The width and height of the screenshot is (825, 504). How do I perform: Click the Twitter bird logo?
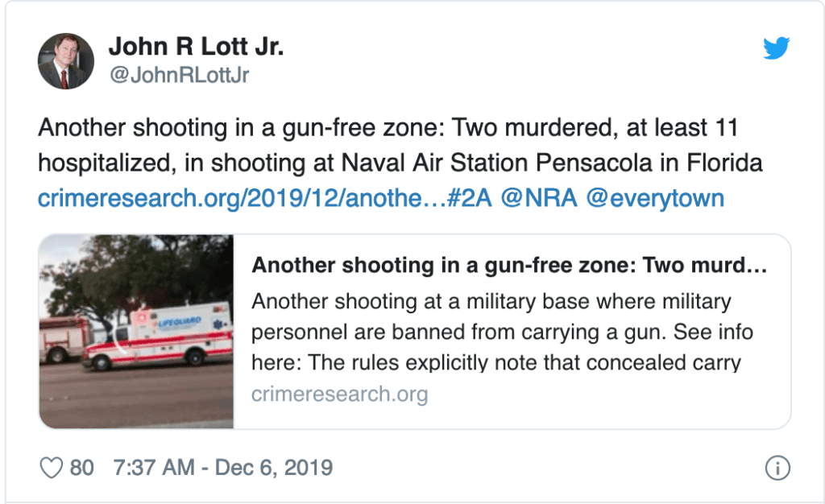(x=777, y=48)
